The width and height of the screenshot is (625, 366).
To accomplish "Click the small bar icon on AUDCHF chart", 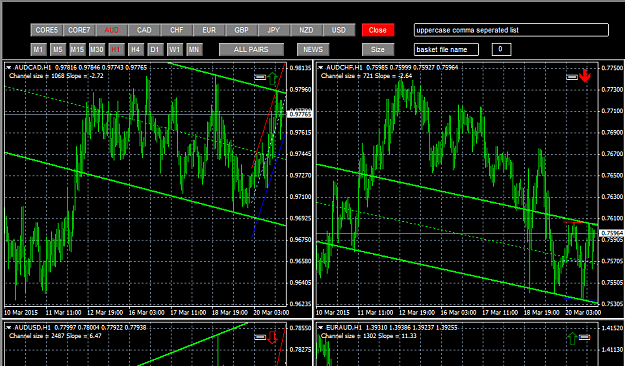I will [572, 77].
